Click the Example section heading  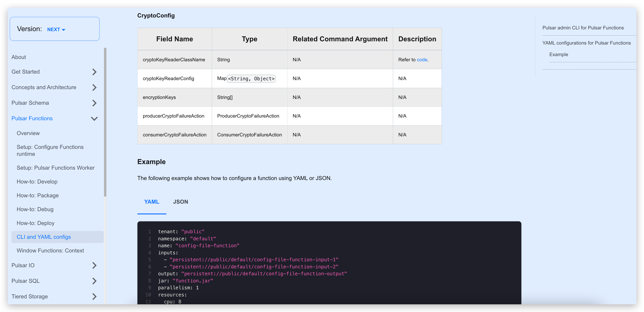click(x=151, y=162)
